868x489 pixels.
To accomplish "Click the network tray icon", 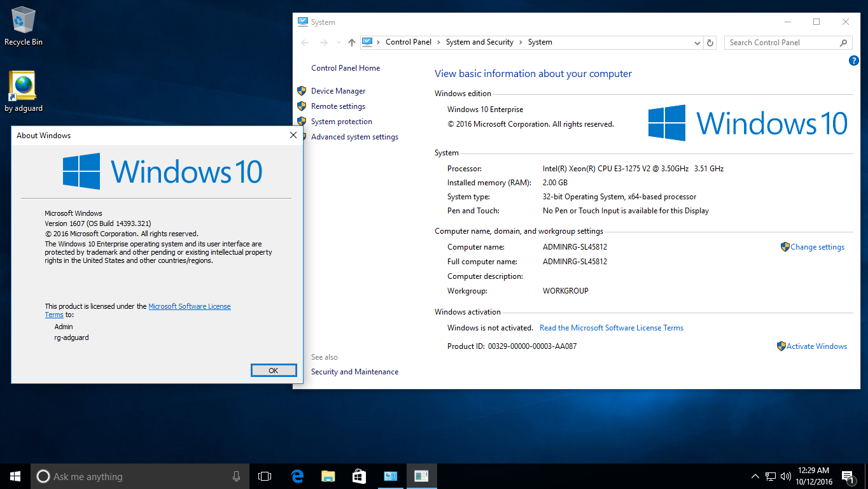I will [x=771, y=476].
